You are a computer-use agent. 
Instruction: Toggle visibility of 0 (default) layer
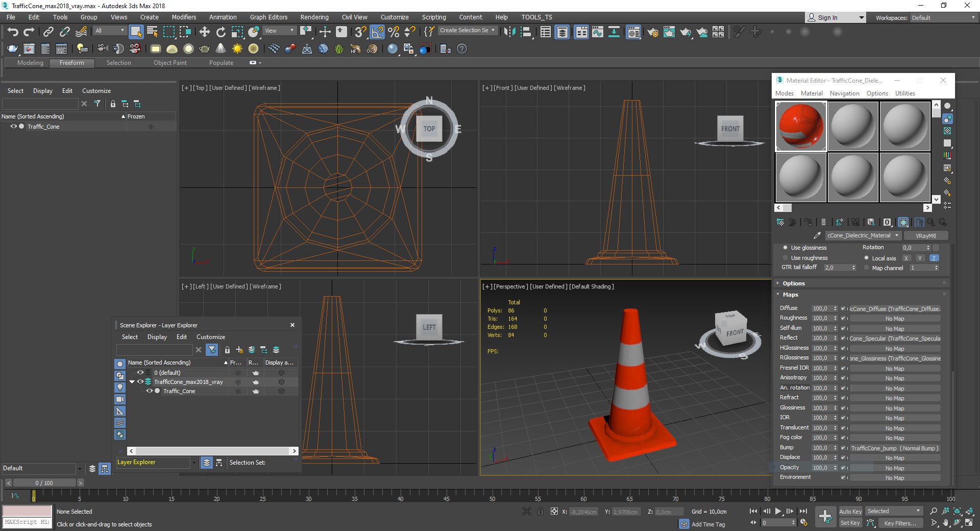point(140,373)
